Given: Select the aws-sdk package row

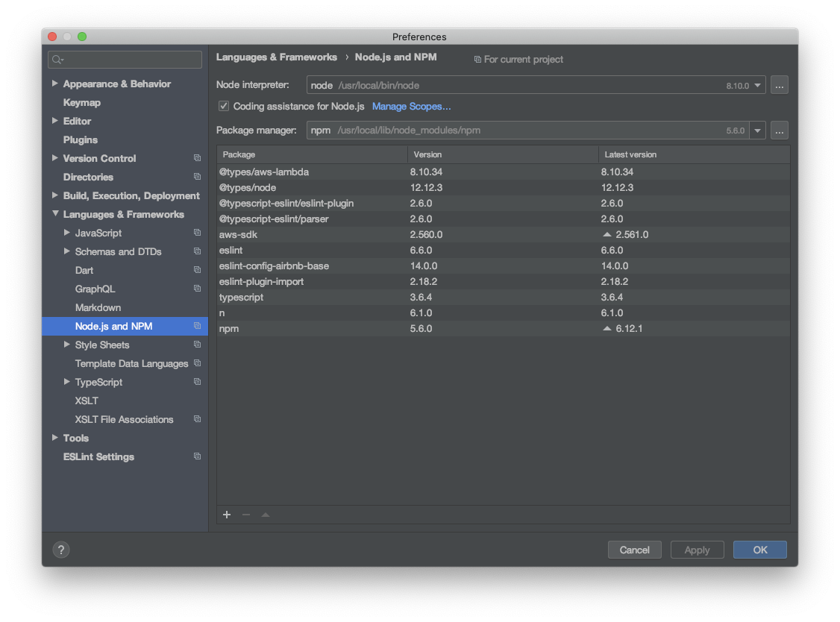Looking at the screenshot, I should (503, 235).
